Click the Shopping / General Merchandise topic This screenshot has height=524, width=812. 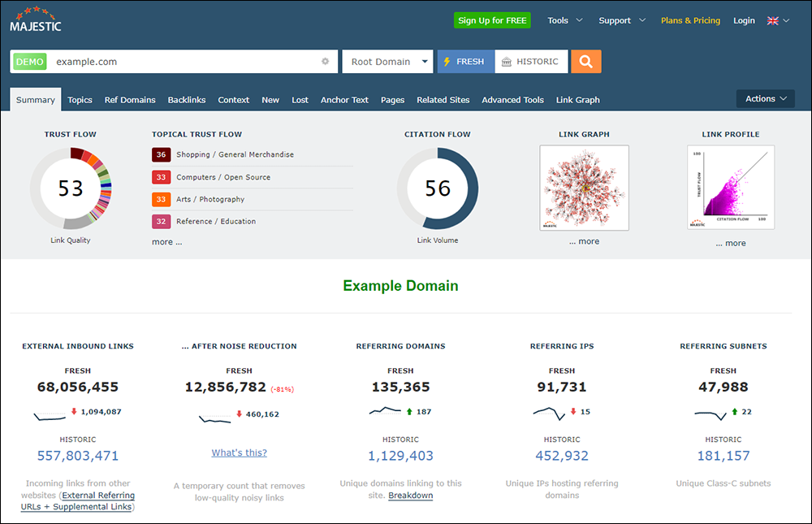tap(235, 154)
